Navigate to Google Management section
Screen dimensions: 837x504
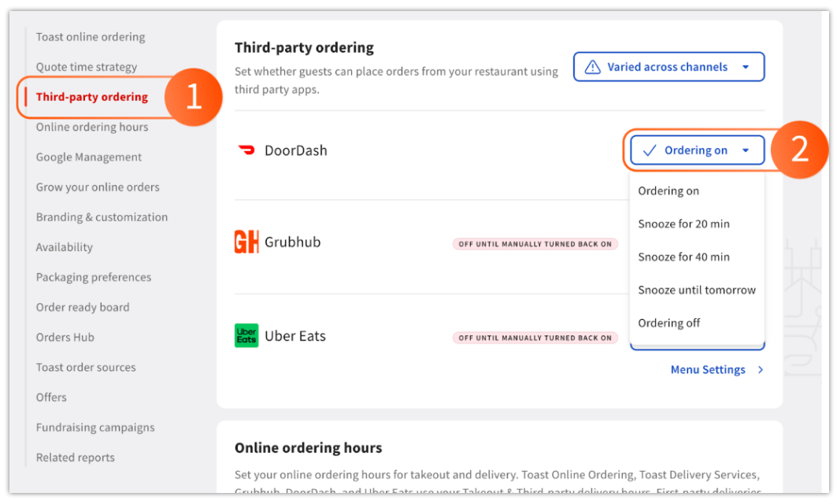[x=89, y=157]
